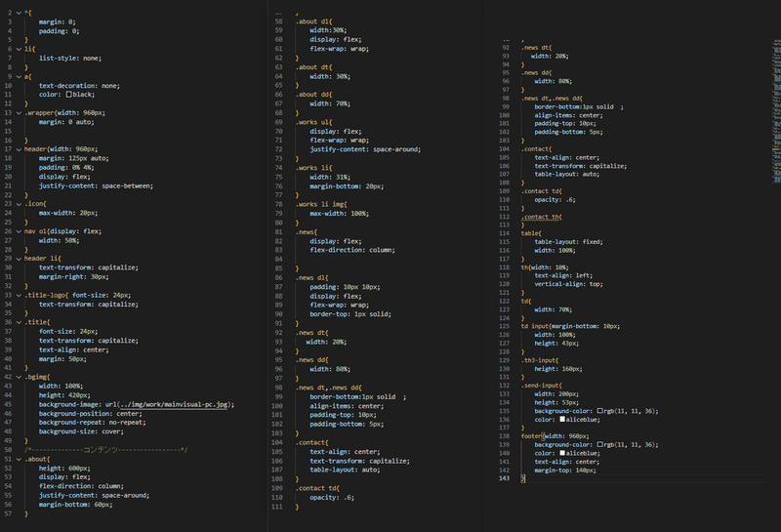This screenshot has height=532, width=781.
Task: Click the コンテンツ comment line
Action: click(x=106, y=450)
